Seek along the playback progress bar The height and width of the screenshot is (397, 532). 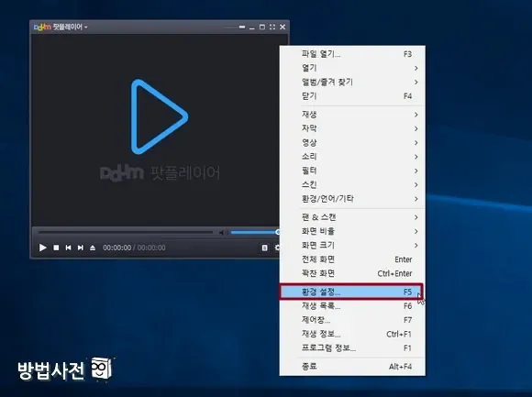tap(126, 233)
